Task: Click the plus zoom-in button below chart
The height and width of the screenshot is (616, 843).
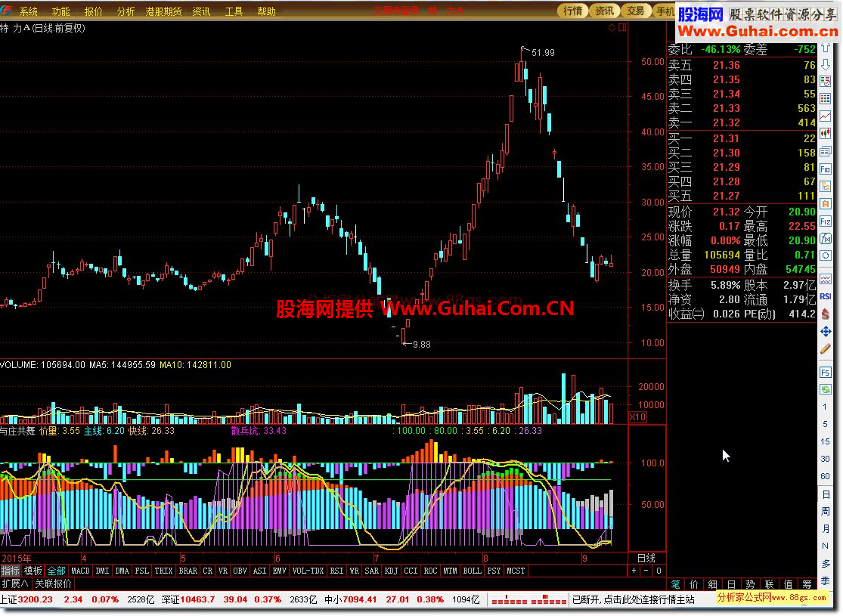Action: [634, 571]
